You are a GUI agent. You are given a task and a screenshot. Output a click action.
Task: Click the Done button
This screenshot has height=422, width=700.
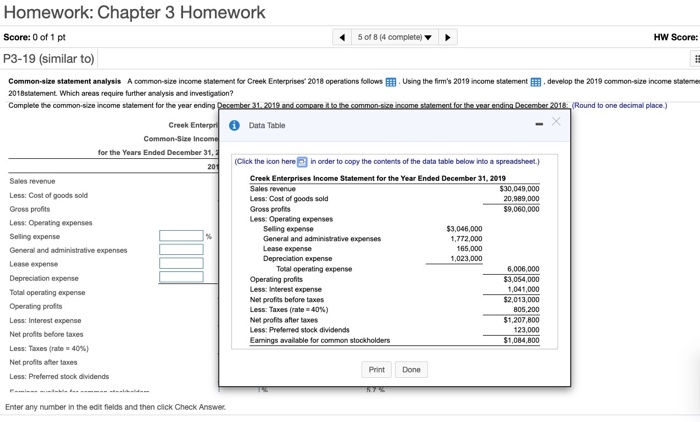pyautogui.click(x=411, y=370)
